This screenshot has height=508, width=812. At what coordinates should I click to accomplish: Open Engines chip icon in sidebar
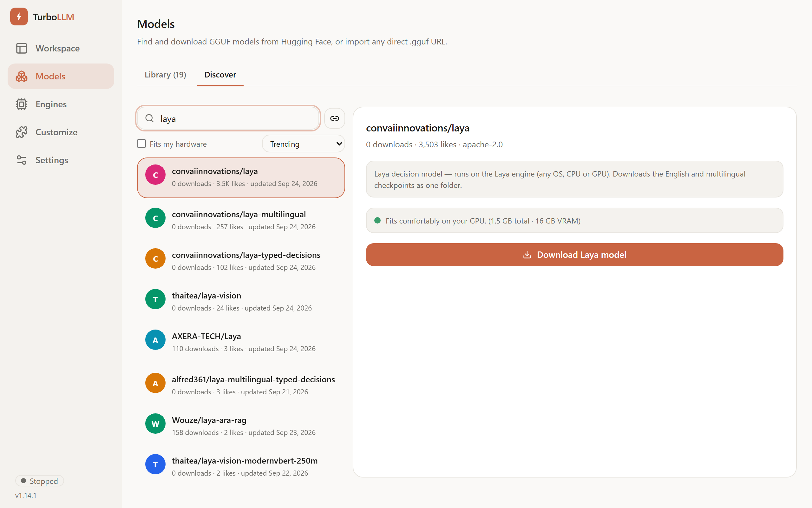coord(22,104)
